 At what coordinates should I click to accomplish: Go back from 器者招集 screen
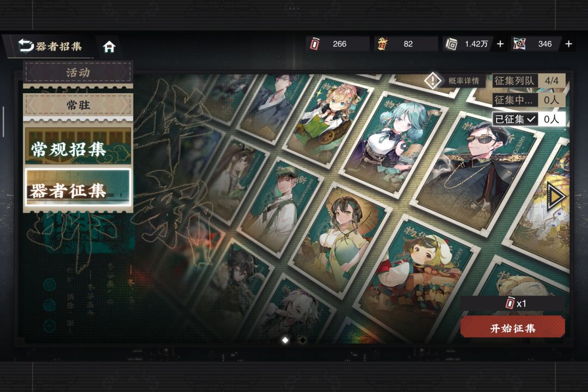click(26, 46)
